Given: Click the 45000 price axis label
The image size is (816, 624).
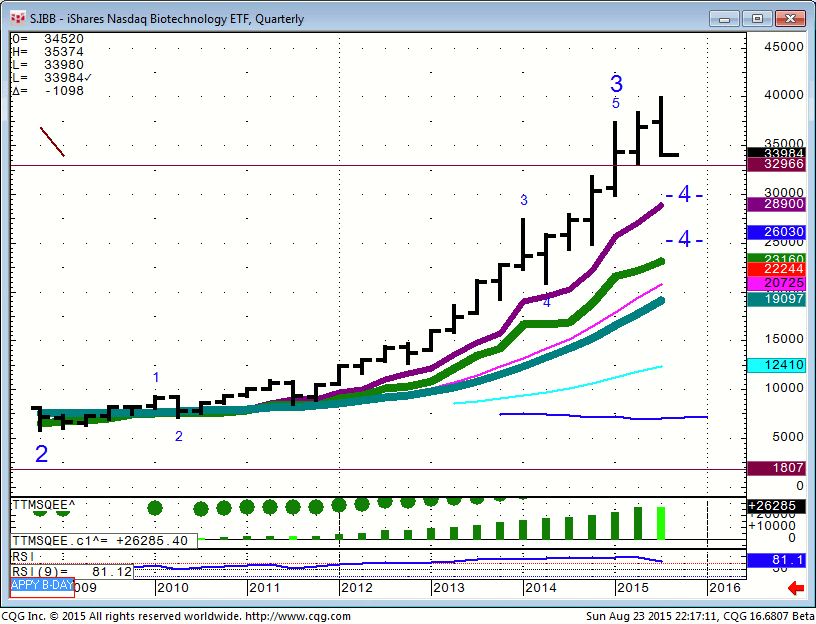Looking at the screenshot, I should [x=784, y=47].
